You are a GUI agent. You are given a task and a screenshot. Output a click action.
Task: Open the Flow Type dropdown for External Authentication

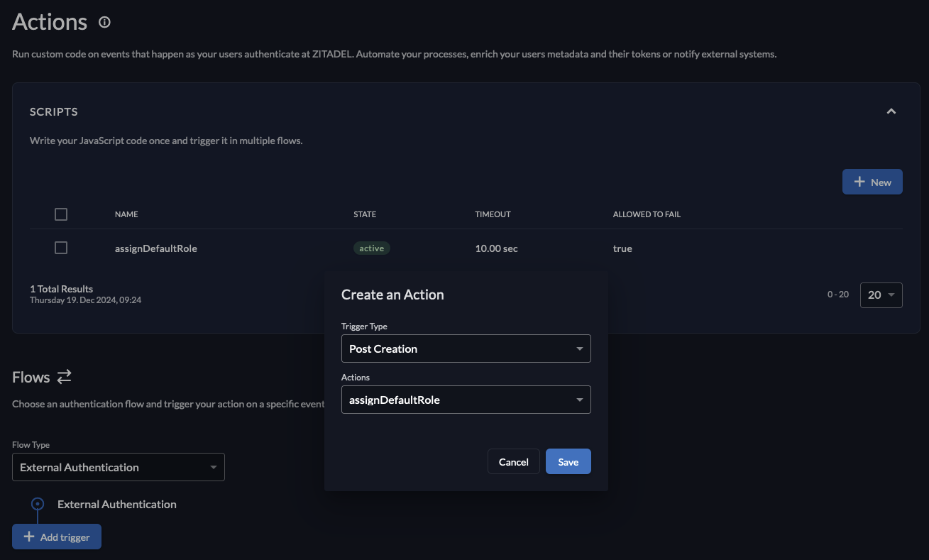[x=118, y=467]
